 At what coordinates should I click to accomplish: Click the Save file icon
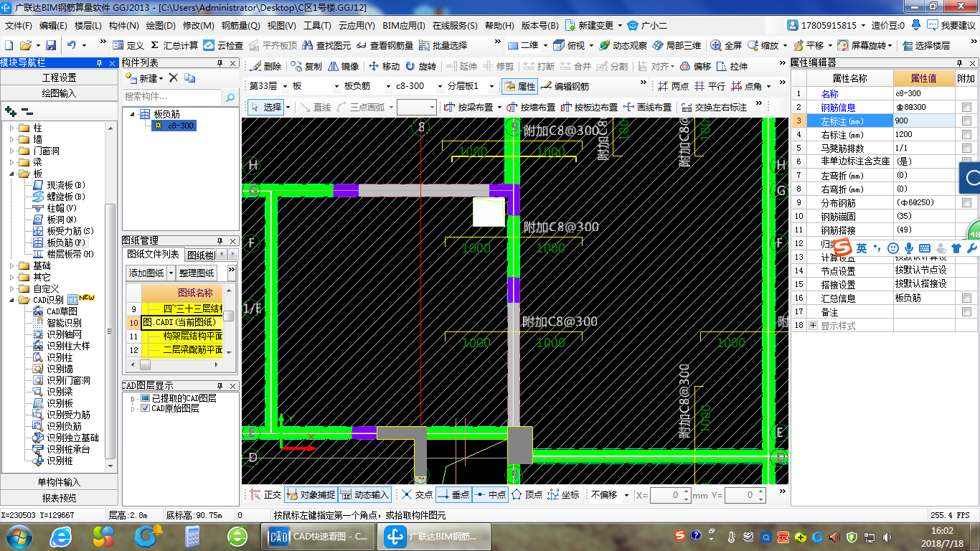coord(51,45)
